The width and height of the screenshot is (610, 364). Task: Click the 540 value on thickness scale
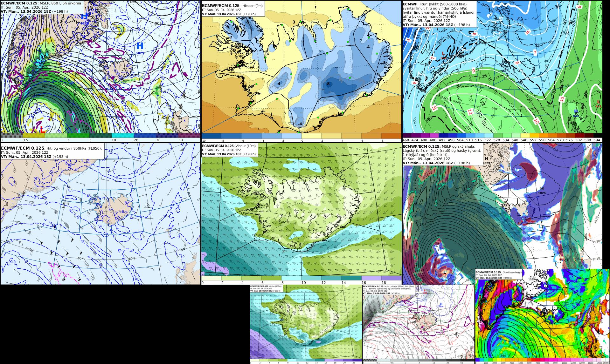(515, 140)
